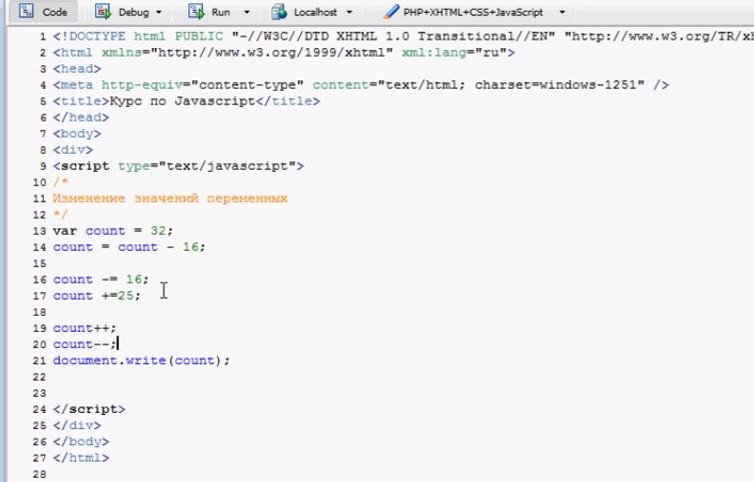The height and width of the screenshot is (482, 754).
Task: Open the Localhost dropdown arrow
Action: [349, 13]
